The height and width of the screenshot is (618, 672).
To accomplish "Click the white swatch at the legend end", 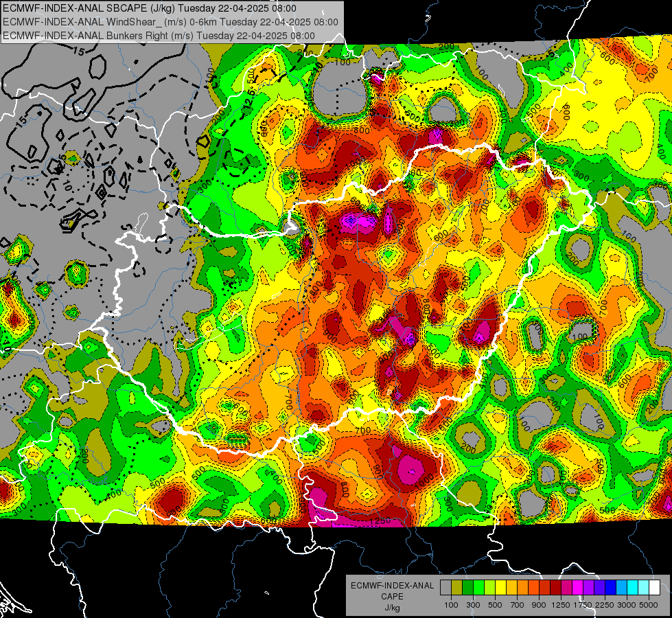I will [x=654, y=587].
